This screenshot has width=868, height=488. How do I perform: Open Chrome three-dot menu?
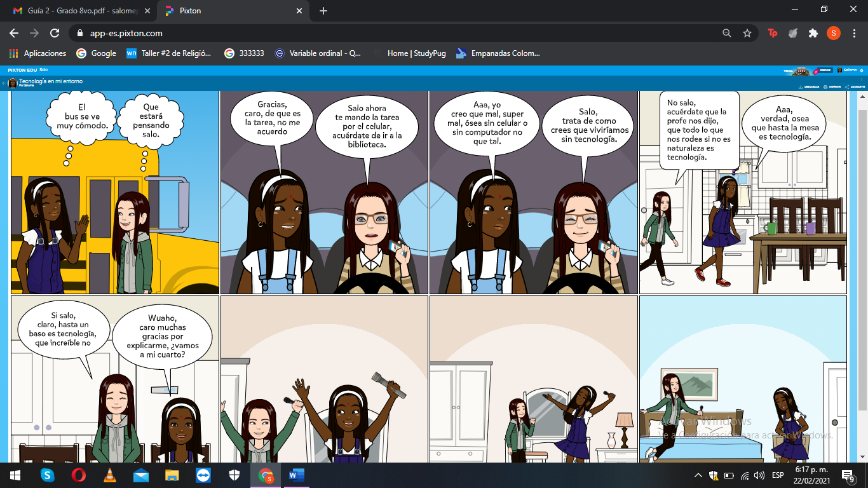[854, 33]
